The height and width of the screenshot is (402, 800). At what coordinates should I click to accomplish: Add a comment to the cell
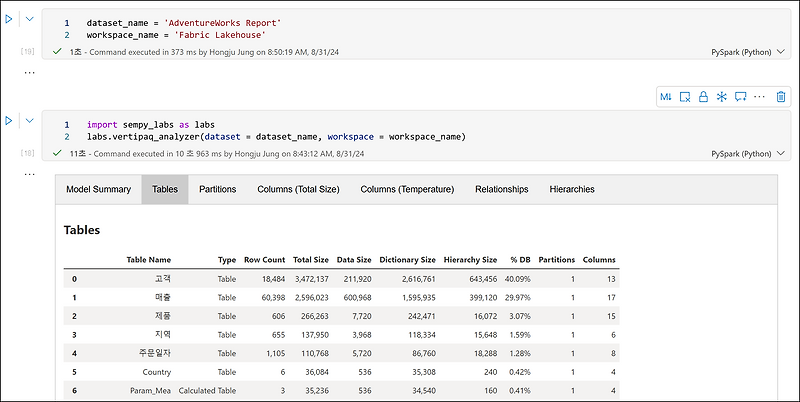740,97
